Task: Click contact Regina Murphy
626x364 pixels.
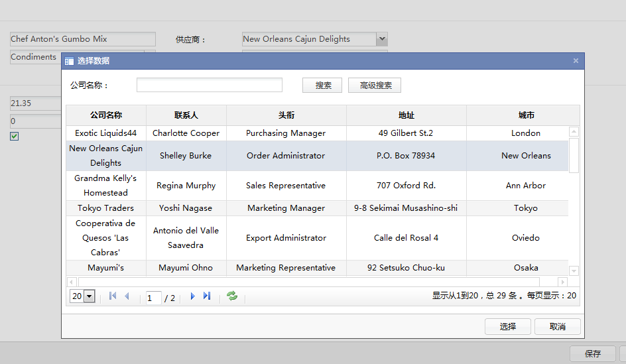Action: point(186,186)
